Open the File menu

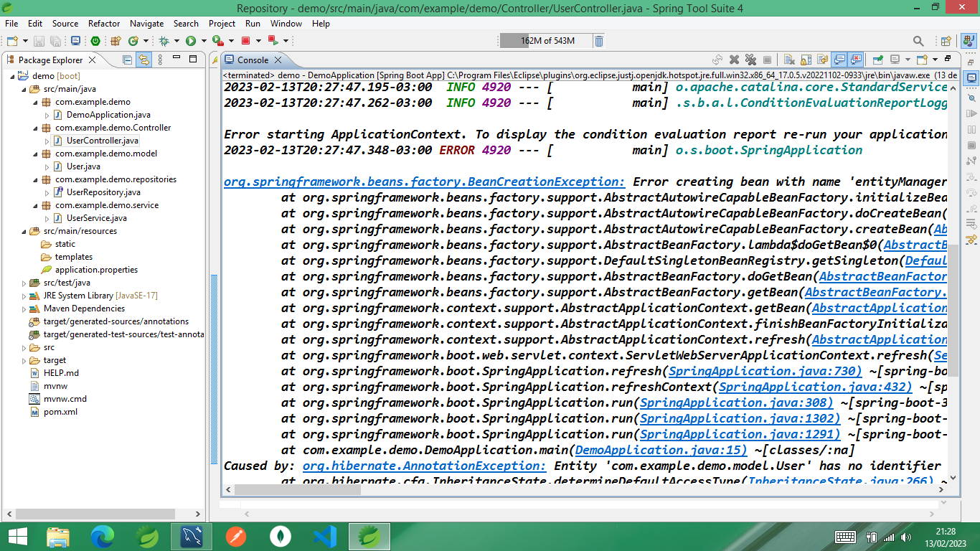pyautogui.click(x=11, y=23)
